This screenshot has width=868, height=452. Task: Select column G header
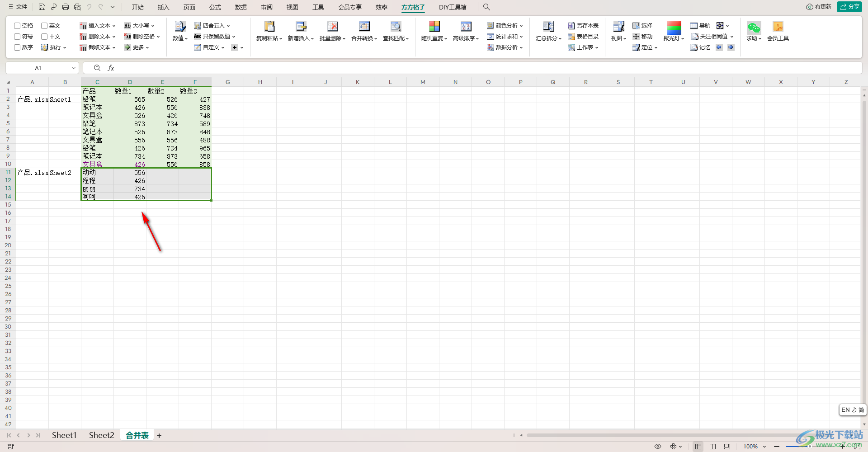tap(228, 82)
